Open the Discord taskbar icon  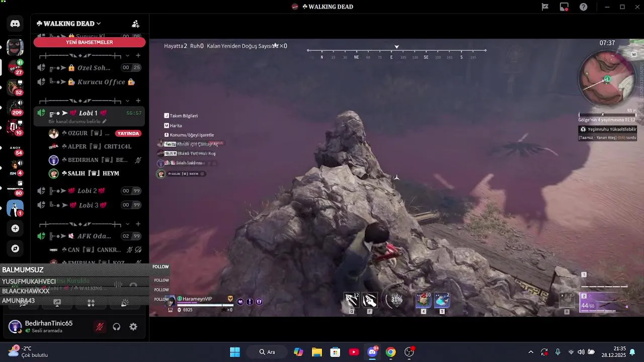pyautogui.click(x=372, y=352)
